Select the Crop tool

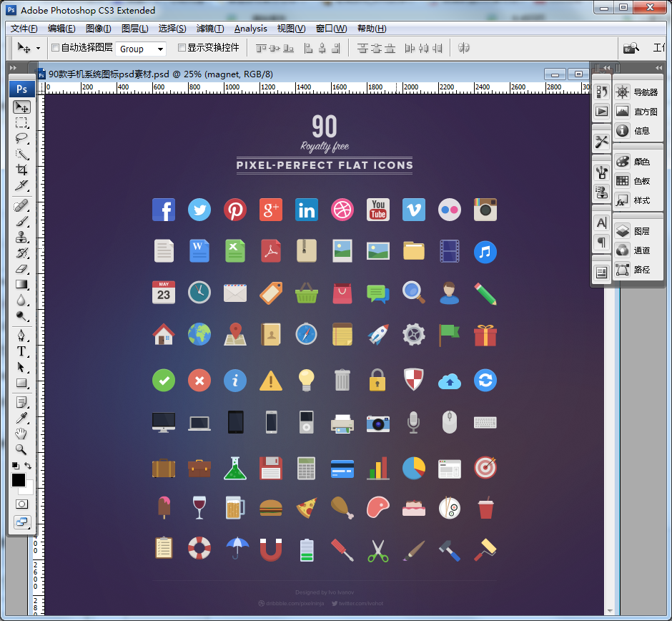[x=21, y=170]
